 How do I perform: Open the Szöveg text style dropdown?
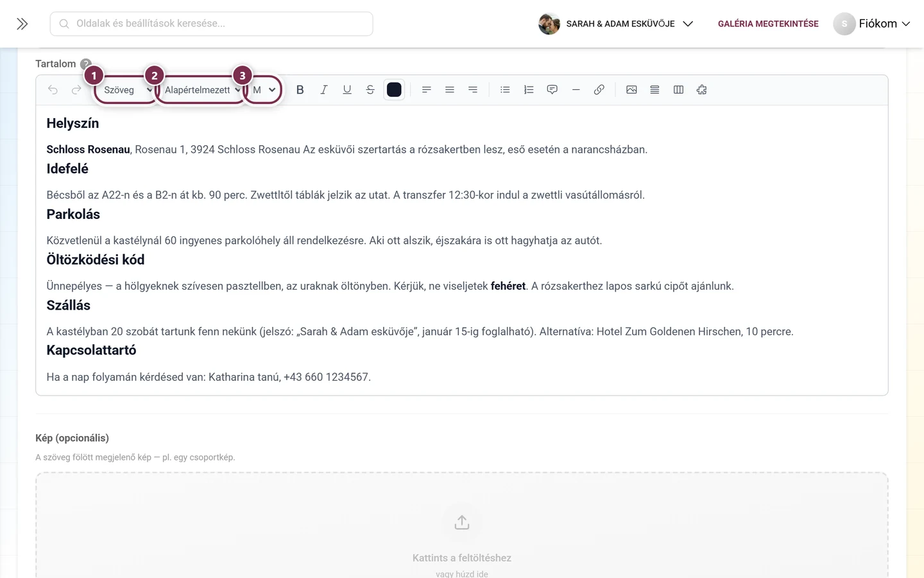coord(127,90)
